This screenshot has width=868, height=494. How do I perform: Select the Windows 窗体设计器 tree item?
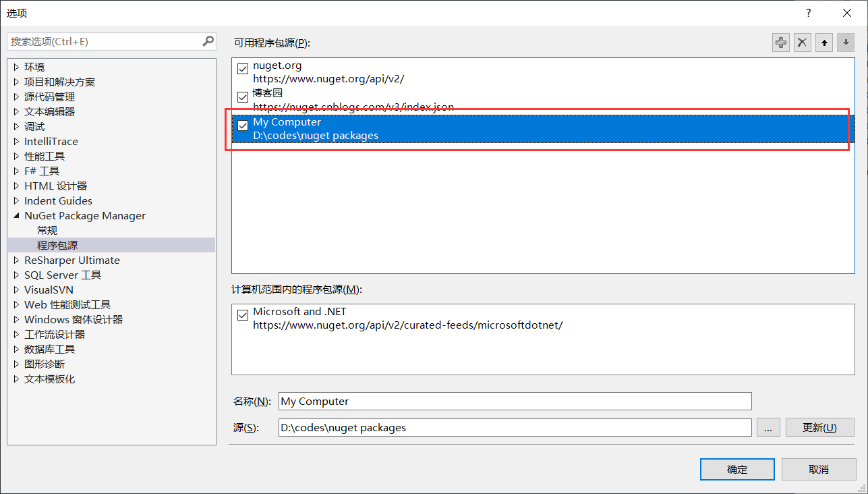74,320
